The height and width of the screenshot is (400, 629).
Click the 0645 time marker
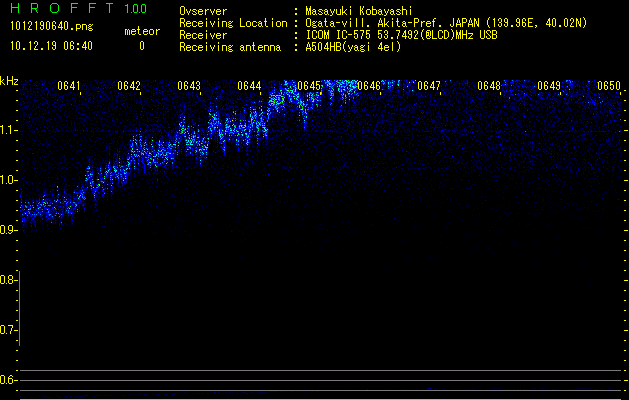click(309, 86)
